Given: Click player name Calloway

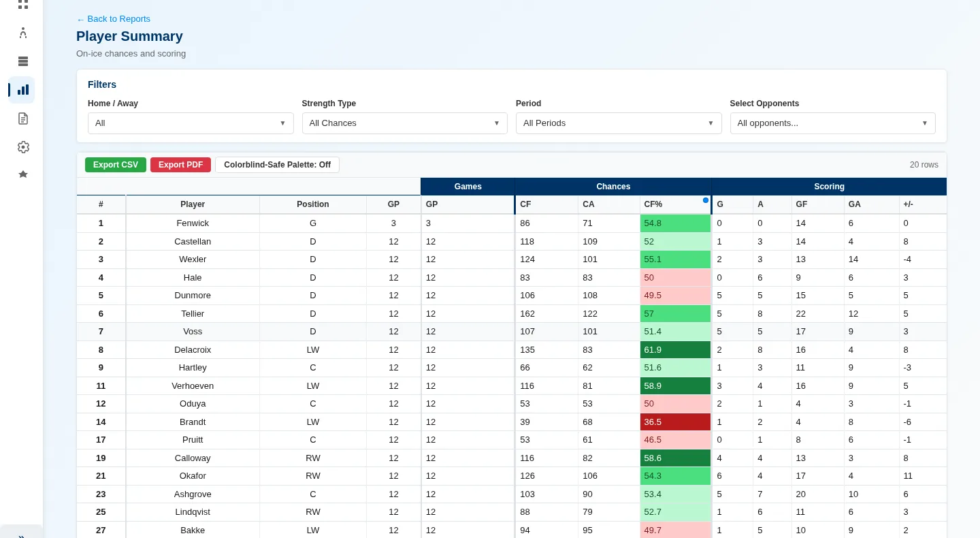Looking at the screenshot, I should click(x=193, y=458).
